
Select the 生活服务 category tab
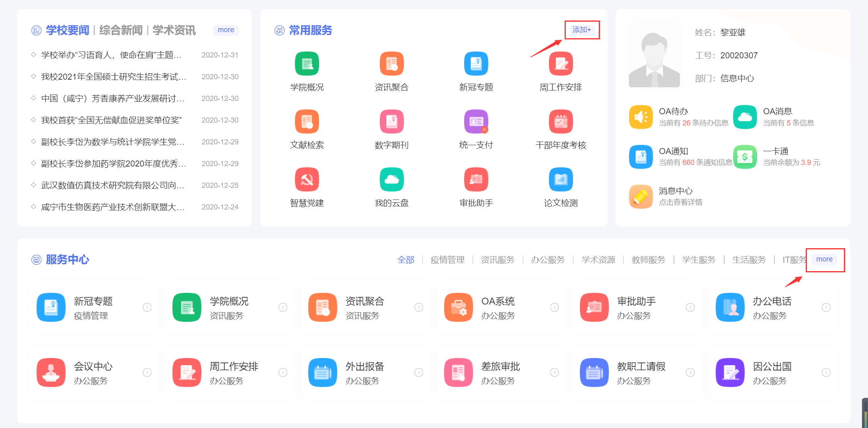pos(749,260)
